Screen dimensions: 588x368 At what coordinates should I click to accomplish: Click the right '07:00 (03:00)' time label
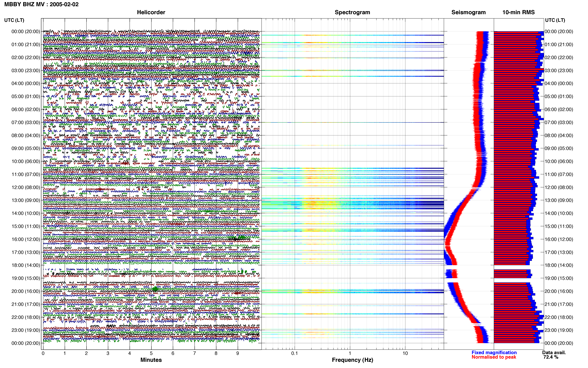[x=559, y=122]
